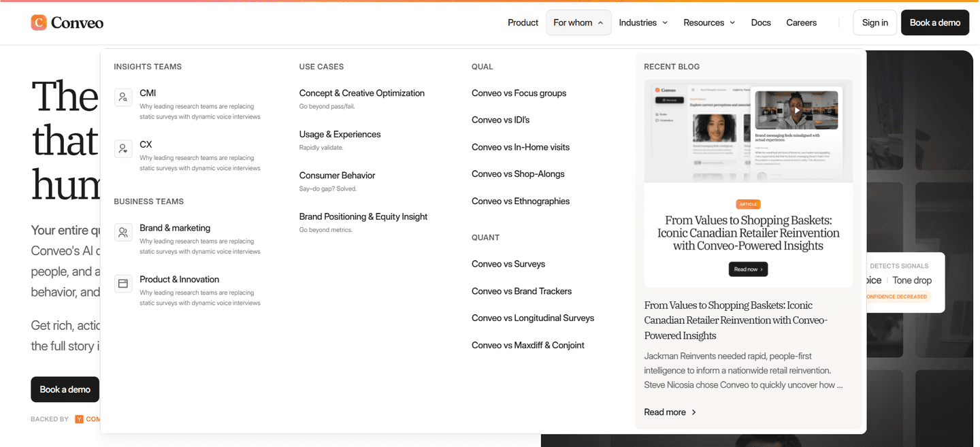Click the blog title below the thumbnail
Viewport: 980px width, 447px height.
(736, 320)
